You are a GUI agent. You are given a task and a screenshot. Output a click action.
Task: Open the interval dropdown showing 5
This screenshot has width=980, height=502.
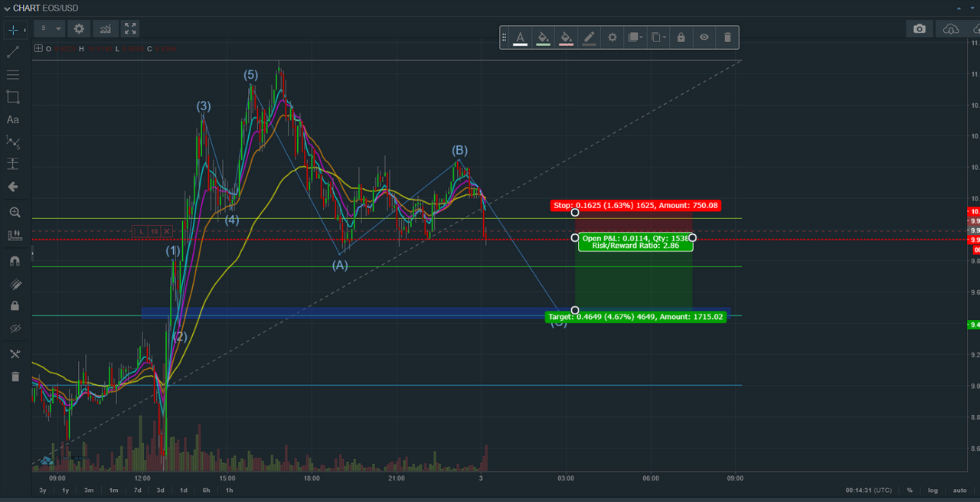[49, 28]
